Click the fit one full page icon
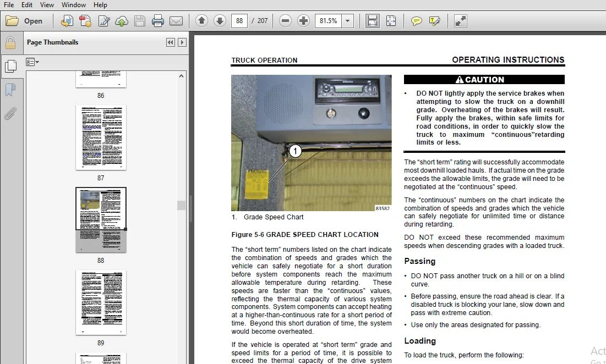This screenshot has height=364, width=606. [391, 21]
